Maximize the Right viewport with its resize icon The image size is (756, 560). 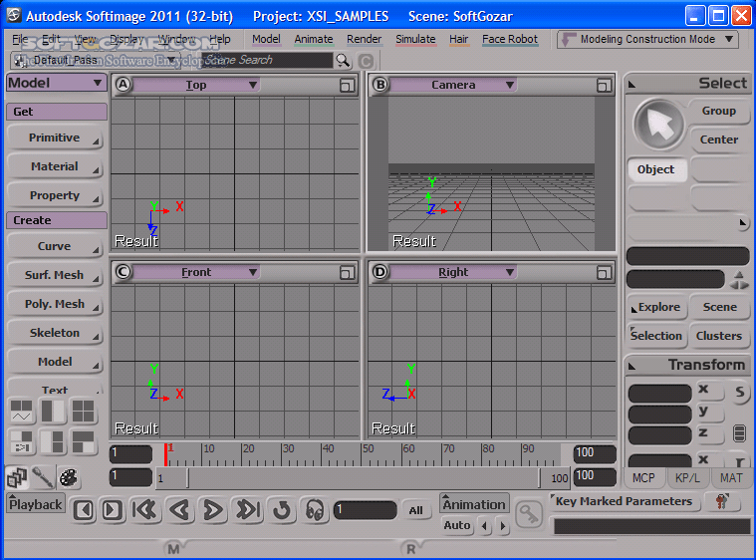(x=604, y=272)
